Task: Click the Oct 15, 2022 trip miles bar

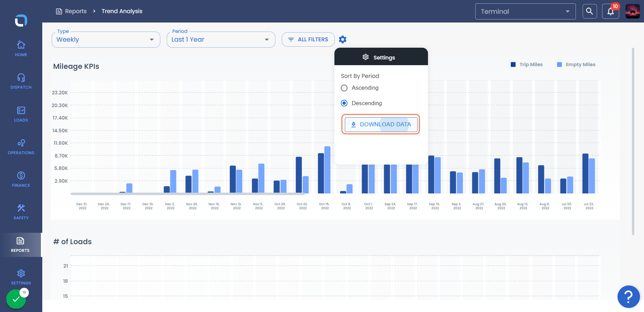Action: click(321, 173)
